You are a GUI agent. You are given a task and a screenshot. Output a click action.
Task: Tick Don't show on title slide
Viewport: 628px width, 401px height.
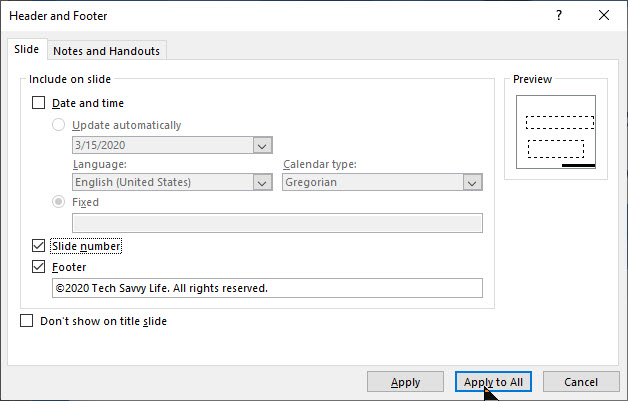pos(27,322)
